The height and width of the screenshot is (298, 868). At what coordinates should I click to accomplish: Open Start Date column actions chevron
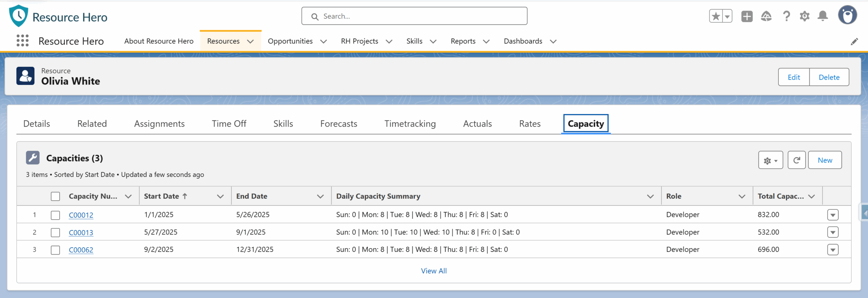(x=220, y=196)
